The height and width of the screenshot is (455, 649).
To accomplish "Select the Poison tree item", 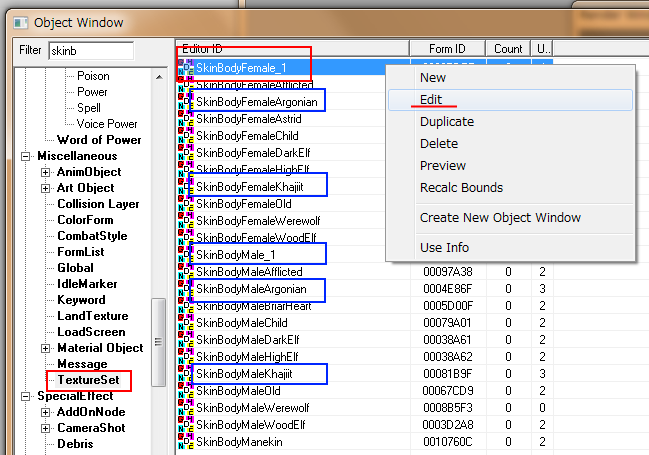I will (x=94, y=76).
